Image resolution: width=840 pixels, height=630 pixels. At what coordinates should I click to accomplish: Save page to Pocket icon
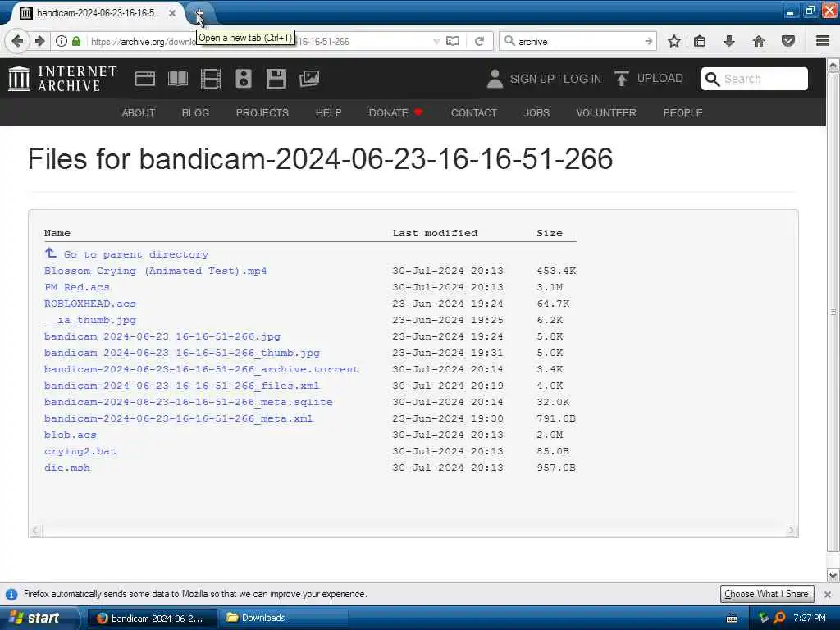(788, 41)
